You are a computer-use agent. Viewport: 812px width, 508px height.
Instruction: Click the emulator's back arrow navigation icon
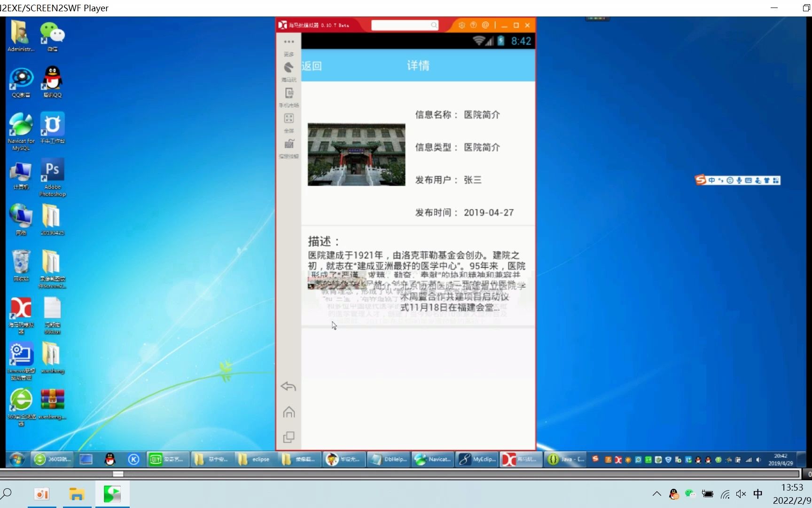pyautogui.click(x=289, y=387)
